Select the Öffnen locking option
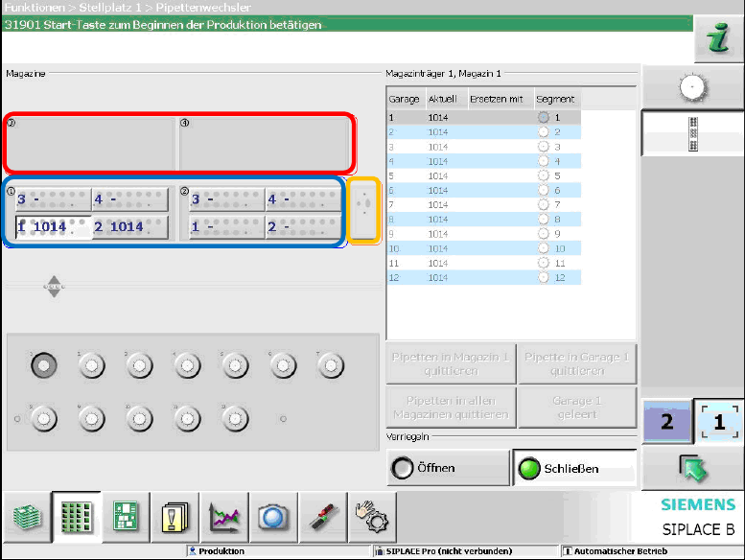 448,468
